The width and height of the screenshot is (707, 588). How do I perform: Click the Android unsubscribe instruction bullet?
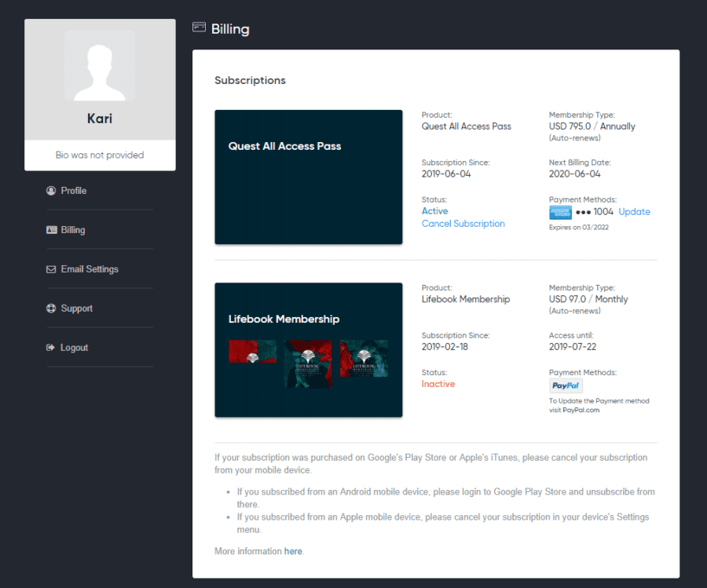(x=446, y=498)
